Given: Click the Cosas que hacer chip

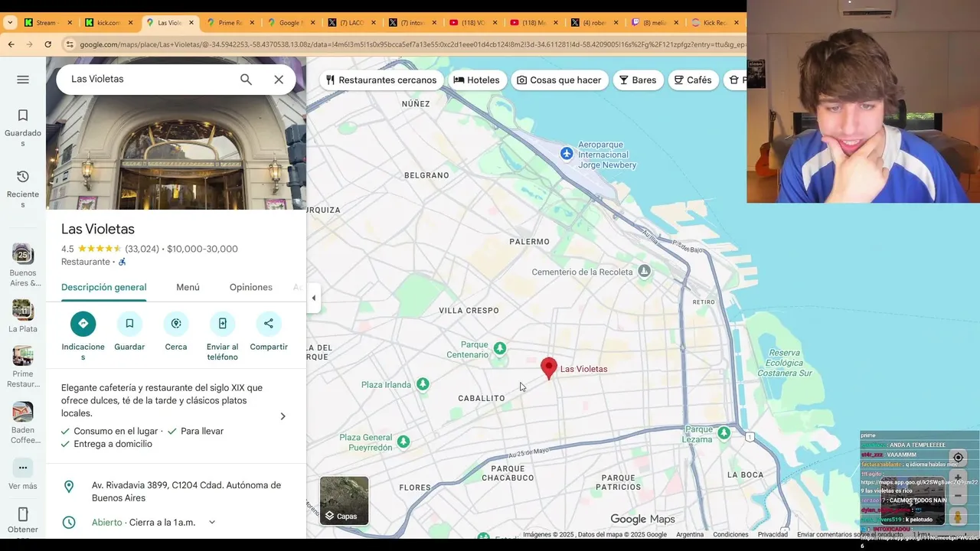Looking at the screenshot, I should click(560, 80).
